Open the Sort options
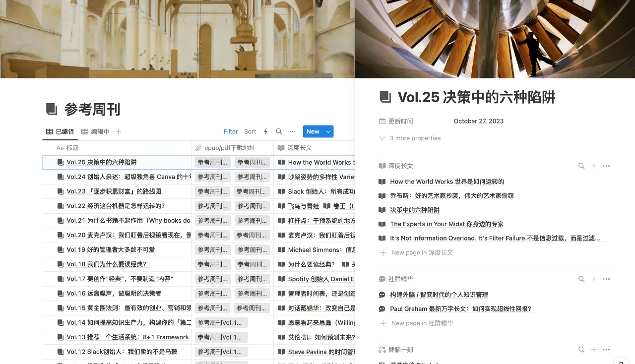The width and height of the screenshot is (635, 364). (x=250, y=131)
